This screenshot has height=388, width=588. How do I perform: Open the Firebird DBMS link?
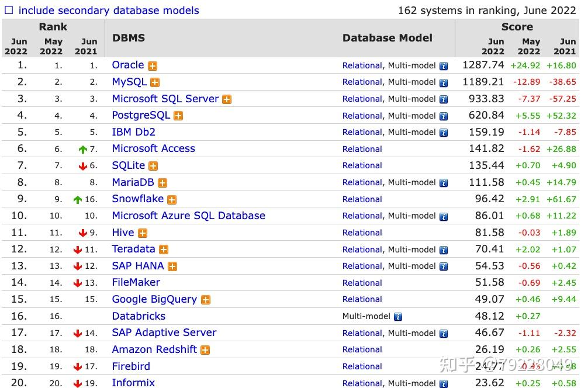[131, 366]
